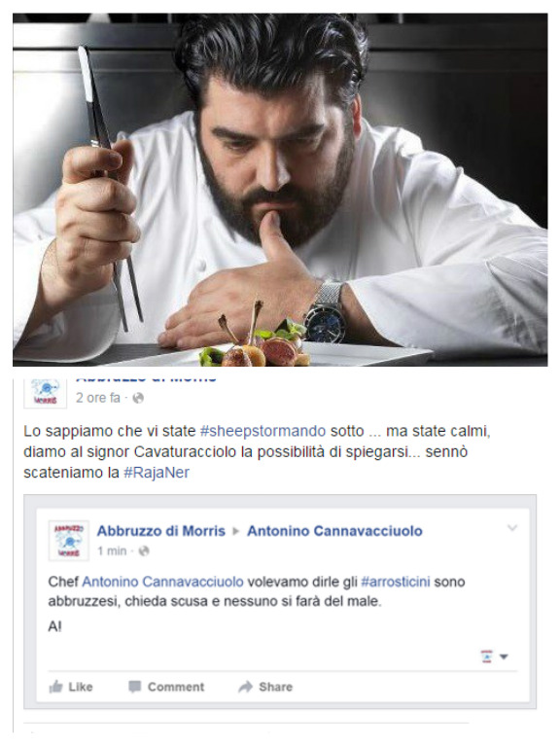
Task: Open the Abbruzzo di Morris avatar in shared post
Action: click(69, 541)
